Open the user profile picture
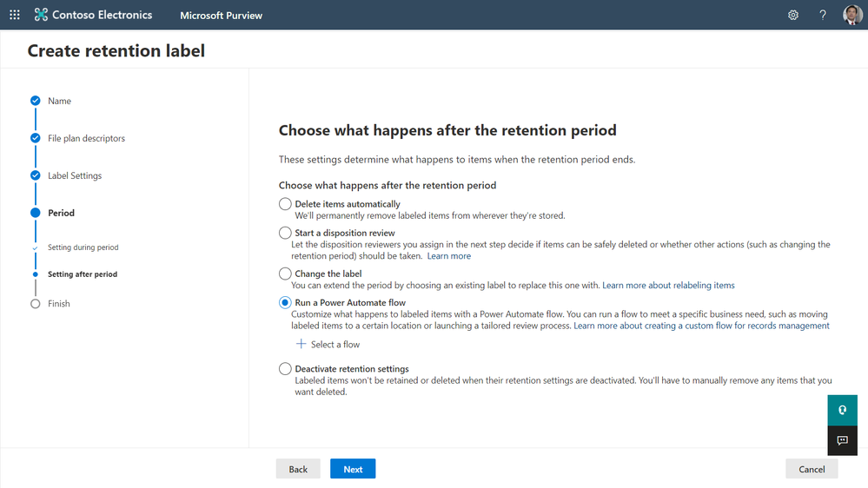 [x=852, y=15]
